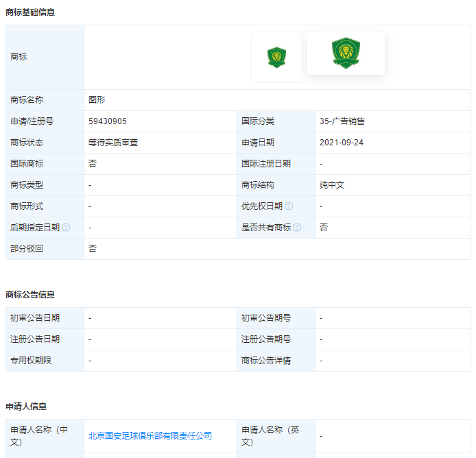The height and width of the screenshot is (458, 476).
Task: Click the 初审公告期号 label cell
Action: pyautogui.click(x=276, y=318)
